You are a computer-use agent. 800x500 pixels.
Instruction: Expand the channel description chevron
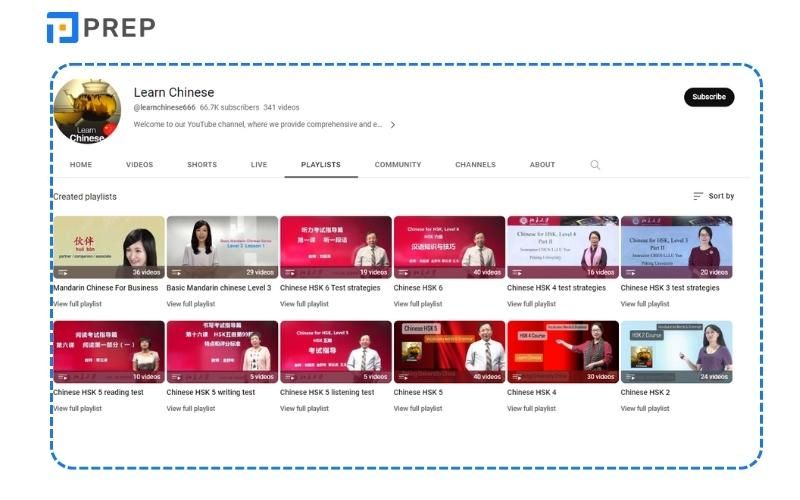click(392, 124)
